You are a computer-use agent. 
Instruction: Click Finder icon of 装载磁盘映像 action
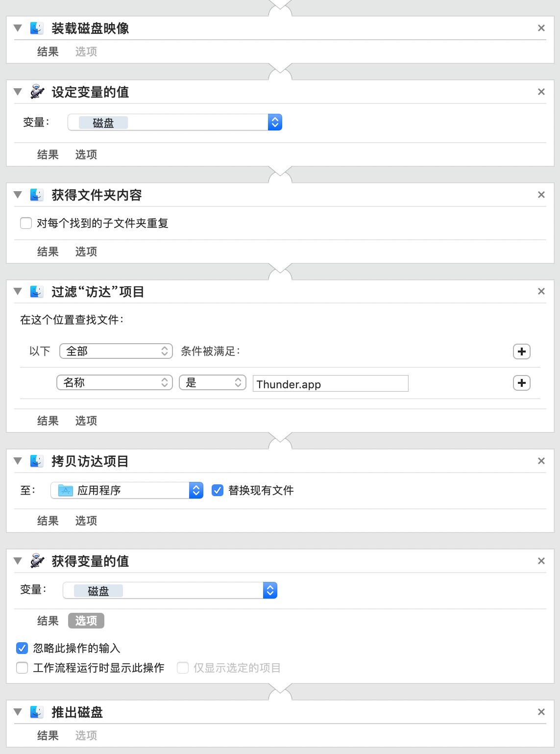tap(37, 28)
